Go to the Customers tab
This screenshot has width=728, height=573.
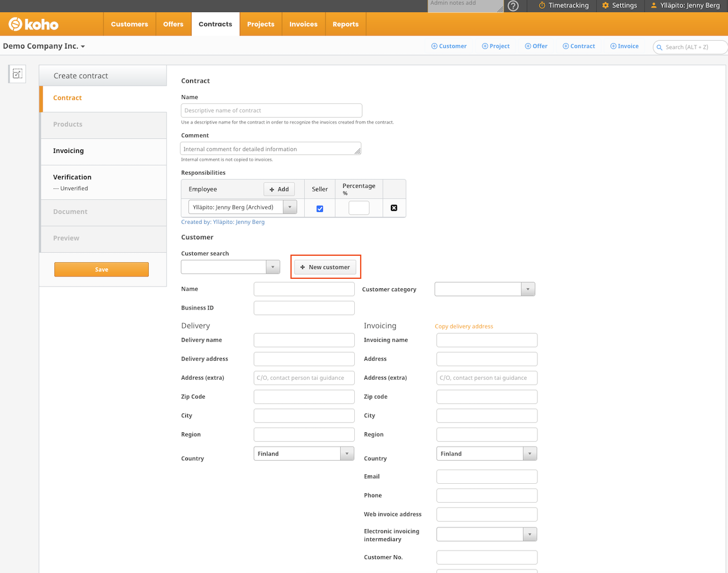[129, 24]
